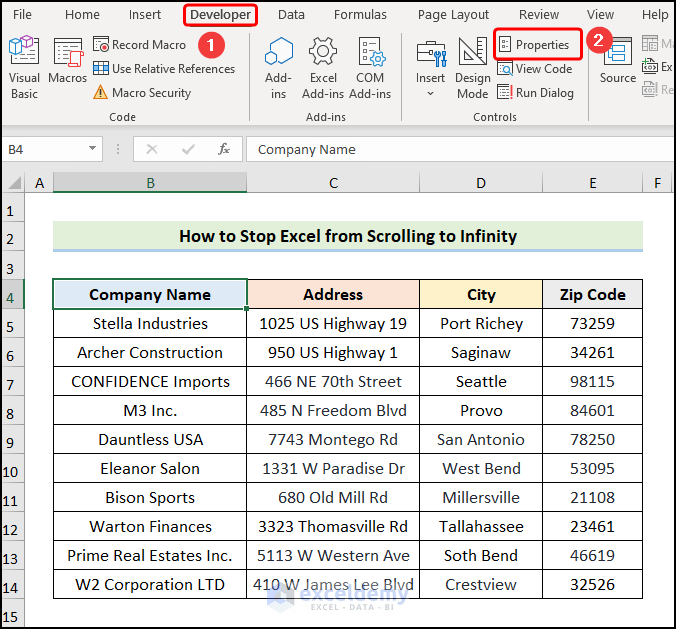Toggle Design Mode on
Screen dimensions: 676x629
pyautogui.click(x=472, y=69)
